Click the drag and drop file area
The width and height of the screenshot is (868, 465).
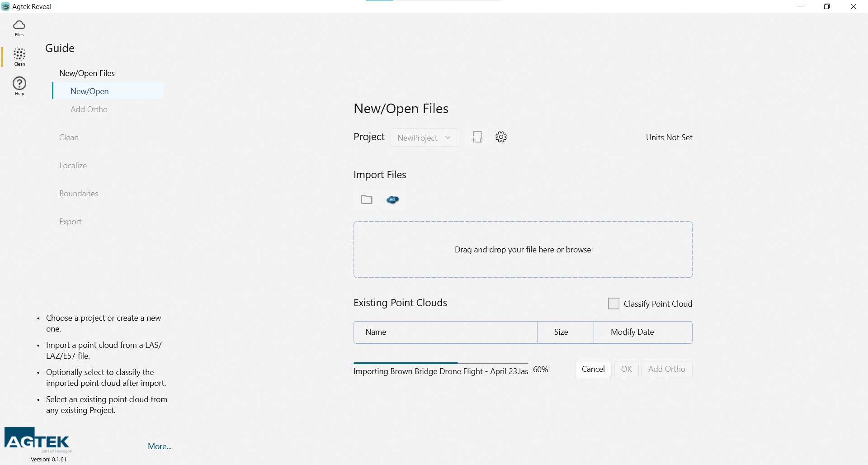point(523,250)
